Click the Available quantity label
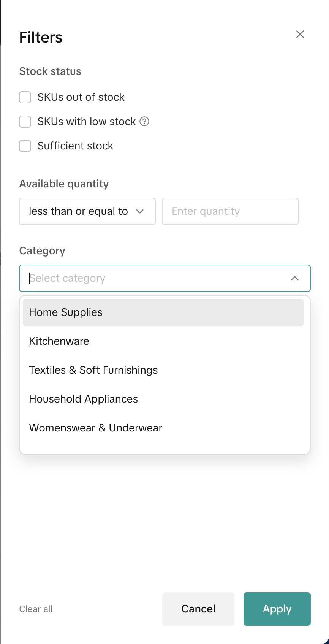 (64, 184)
